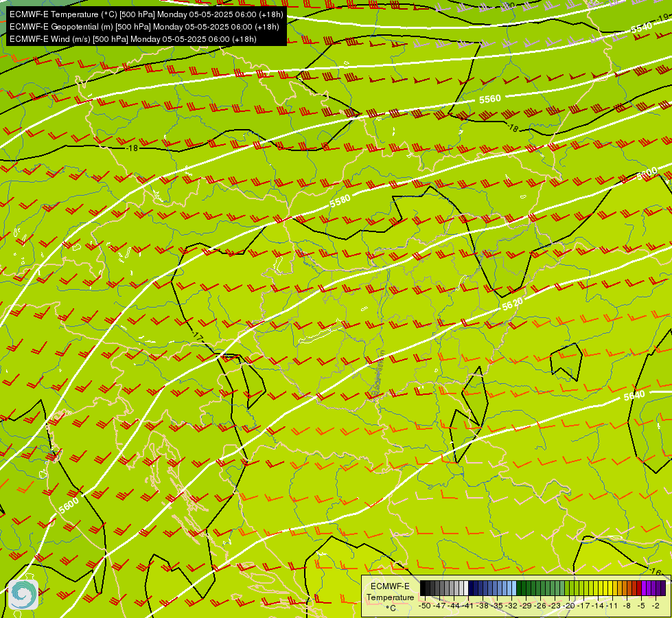Click the 5640 geopotential contour label
Viewport: 672px width, 618px height.
(634, 396)
